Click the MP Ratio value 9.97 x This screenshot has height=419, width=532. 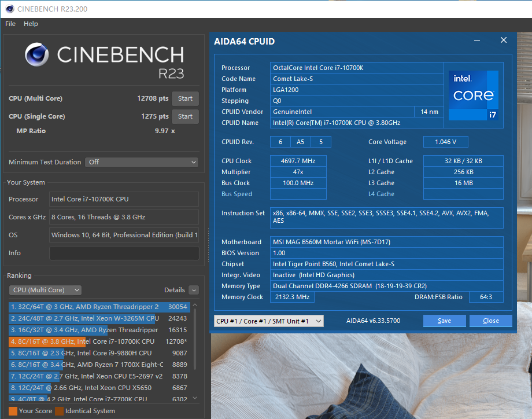(x=165, y=131)
